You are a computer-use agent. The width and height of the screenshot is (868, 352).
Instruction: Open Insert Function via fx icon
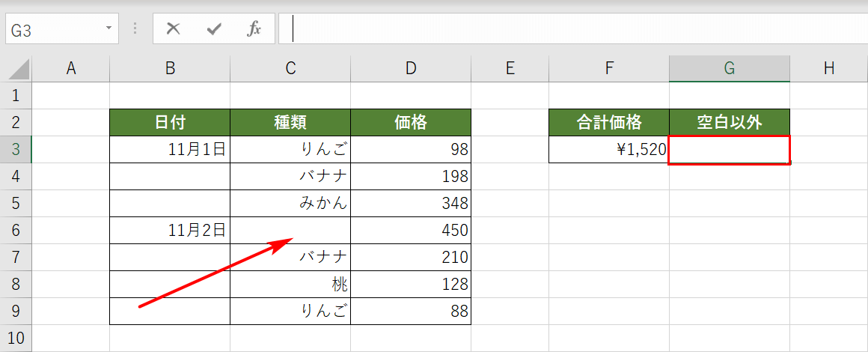click(x=254, y=28)
